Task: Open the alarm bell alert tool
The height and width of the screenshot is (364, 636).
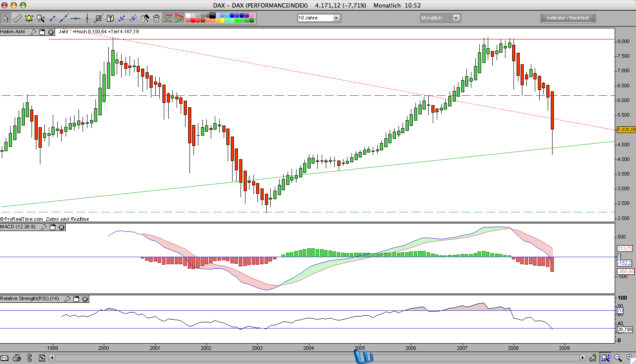Action: click(29, 18)
